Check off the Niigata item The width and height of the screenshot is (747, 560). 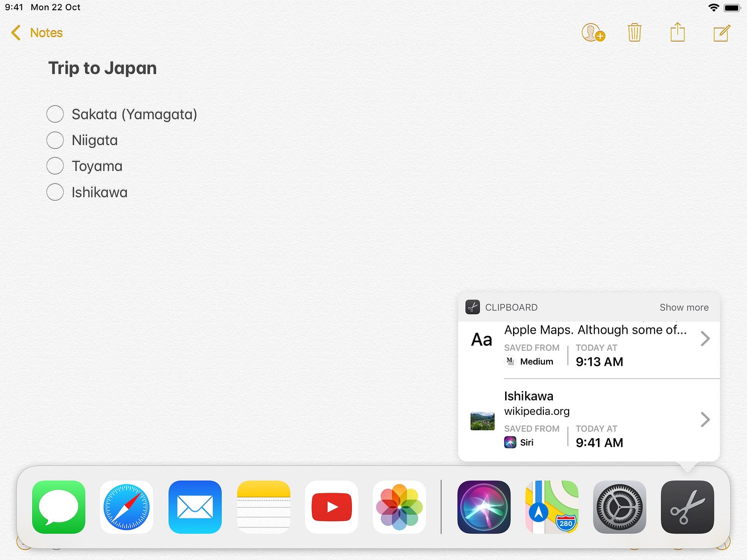(55, 140)
